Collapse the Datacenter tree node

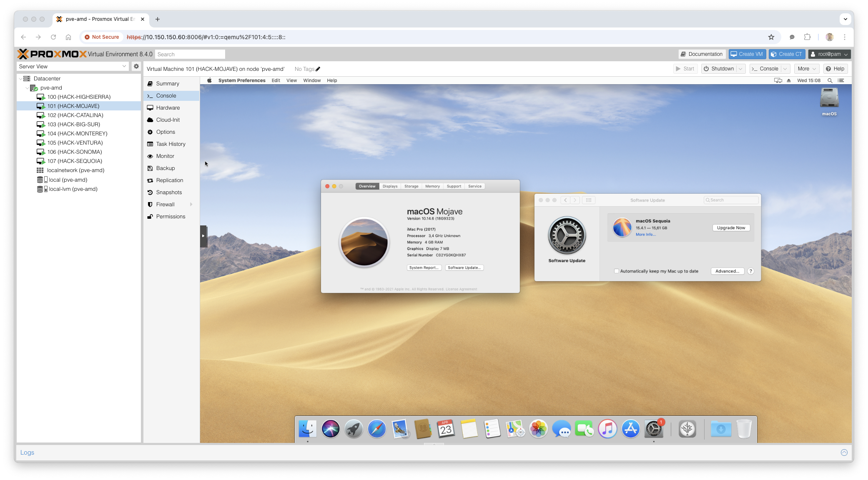point(20,79)
